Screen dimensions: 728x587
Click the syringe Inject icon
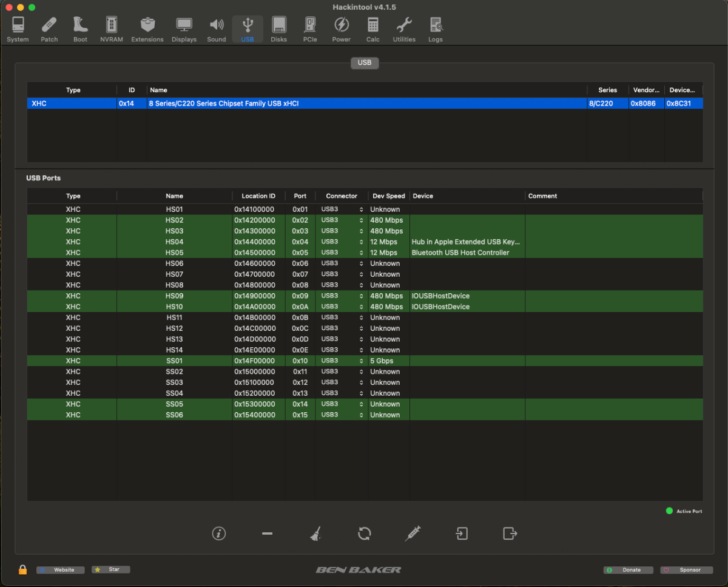coord(413,534)
